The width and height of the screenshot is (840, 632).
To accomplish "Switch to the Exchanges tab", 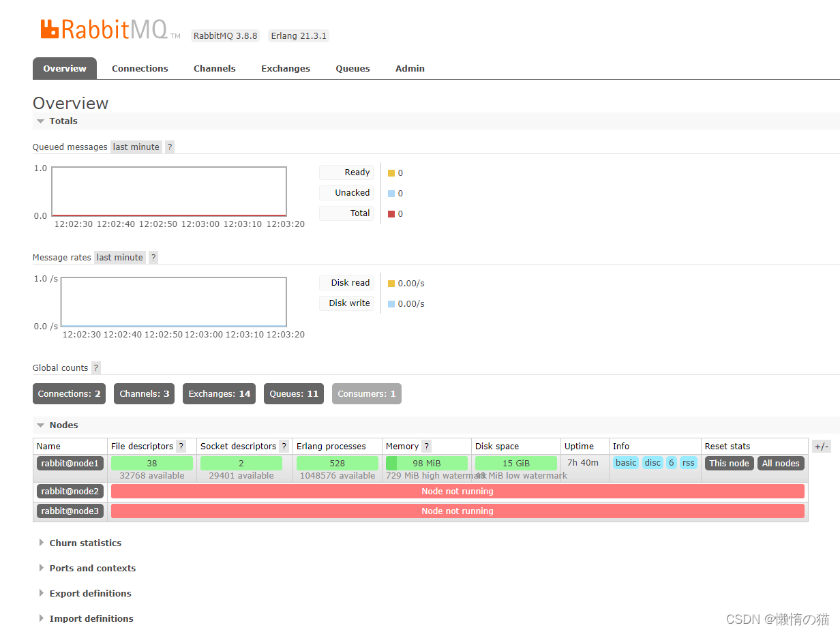I will click(x=286, y=68).
